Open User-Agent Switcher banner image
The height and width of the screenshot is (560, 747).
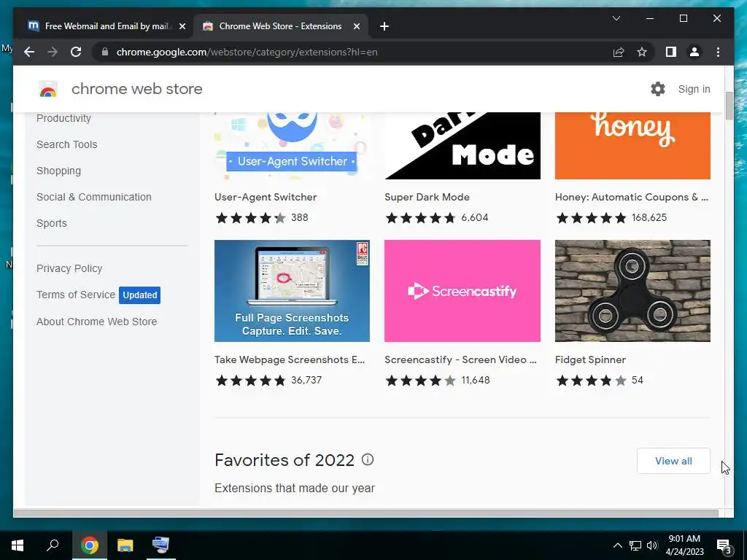click(x=292, y=146)
